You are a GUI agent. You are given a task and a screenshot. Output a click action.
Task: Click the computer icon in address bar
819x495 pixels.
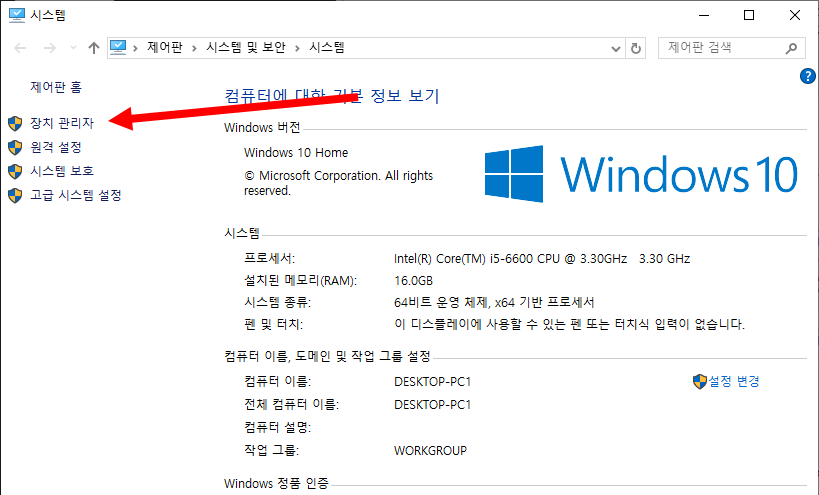(x=118, y=48)
